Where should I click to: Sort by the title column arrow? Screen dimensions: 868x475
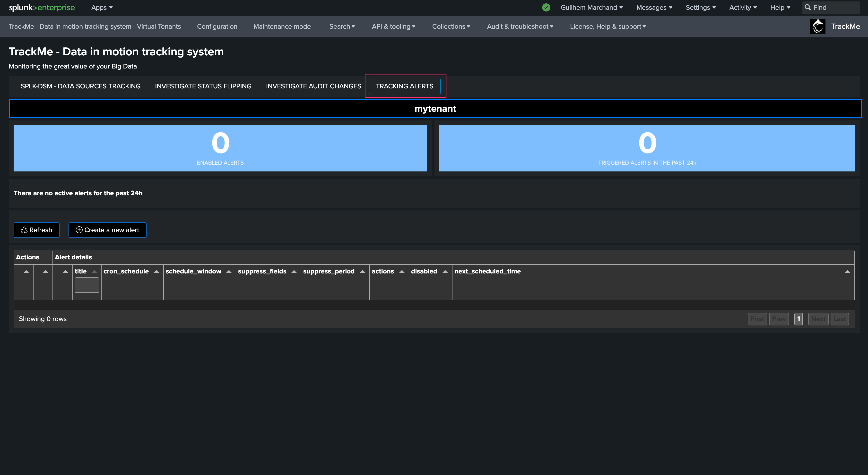(94, 272)
